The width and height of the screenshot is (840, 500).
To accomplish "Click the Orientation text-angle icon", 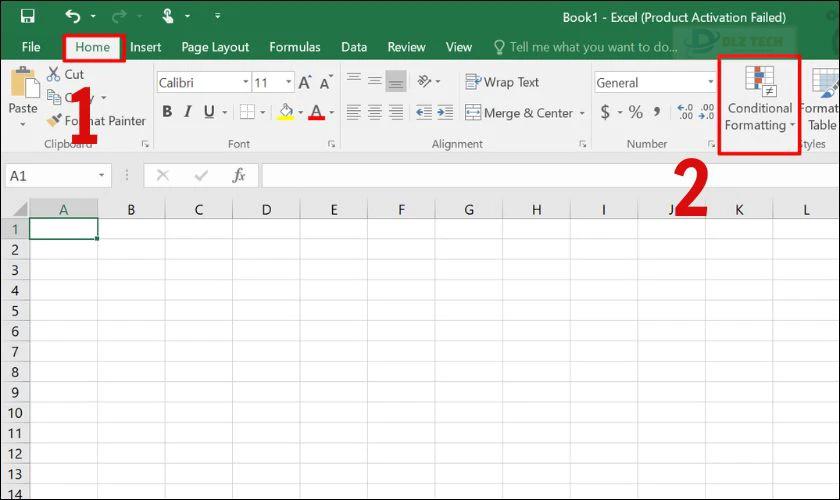I will [424, 81].
